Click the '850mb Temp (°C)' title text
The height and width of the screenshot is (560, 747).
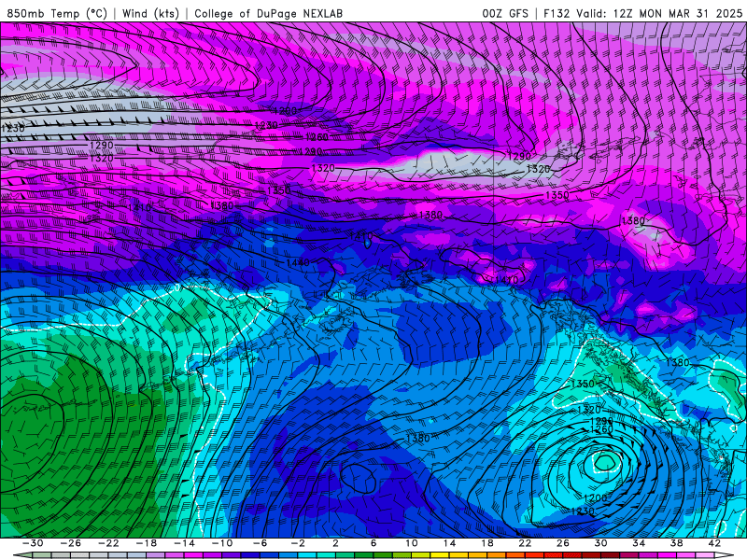tap(57, 13)
